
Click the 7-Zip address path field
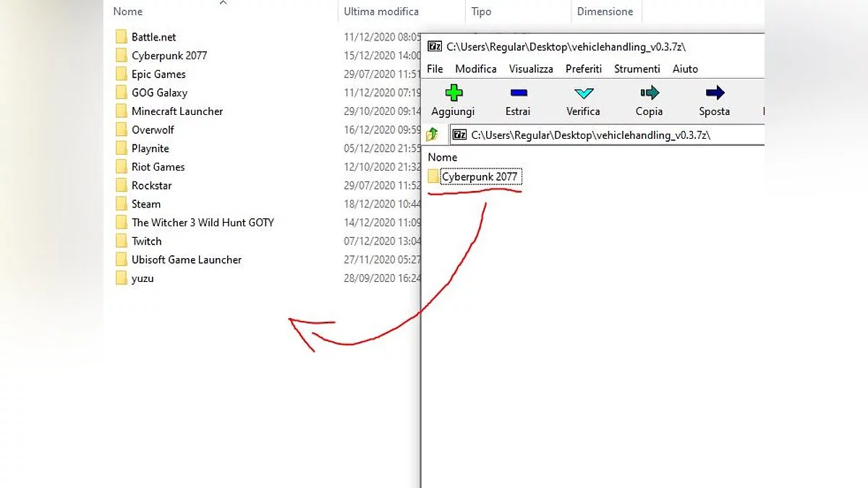607,134
